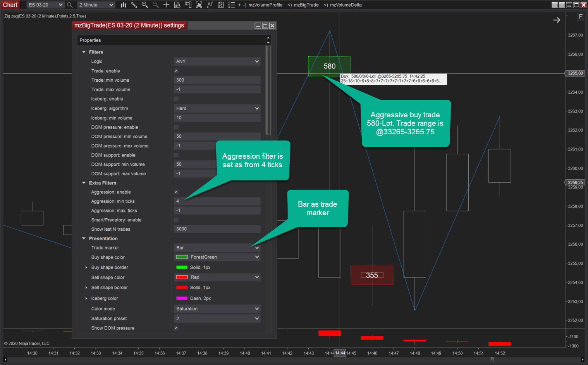Viewport: 588px width, 365px height.
Task: Open the data box icon in toolbar
Action: pos(177,5)
